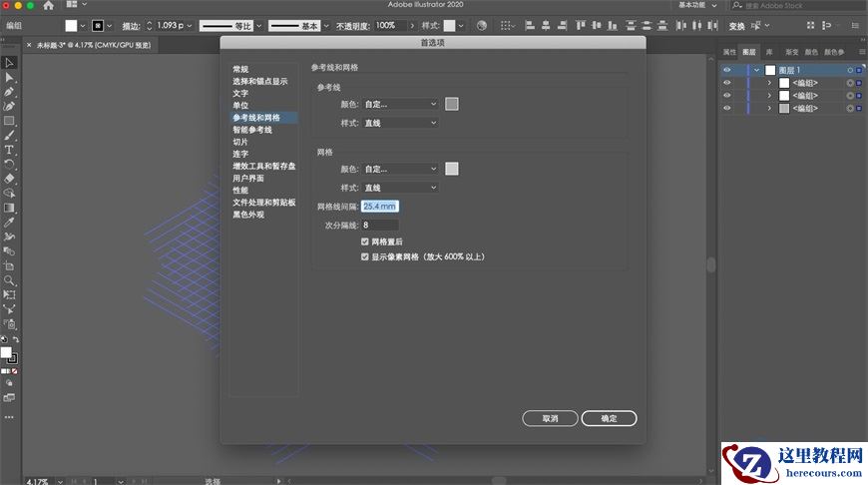Screen dimensions: 868x485
Task: Select the Rotate tool
Action: (9, 164)
